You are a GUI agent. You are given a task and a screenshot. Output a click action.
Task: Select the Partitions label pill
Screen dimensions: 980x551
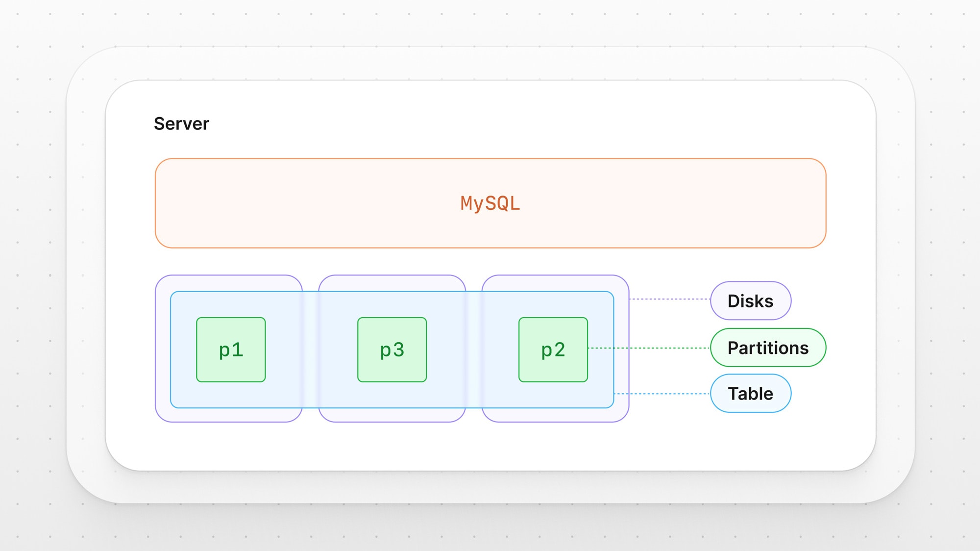click(x=768, y=348)
